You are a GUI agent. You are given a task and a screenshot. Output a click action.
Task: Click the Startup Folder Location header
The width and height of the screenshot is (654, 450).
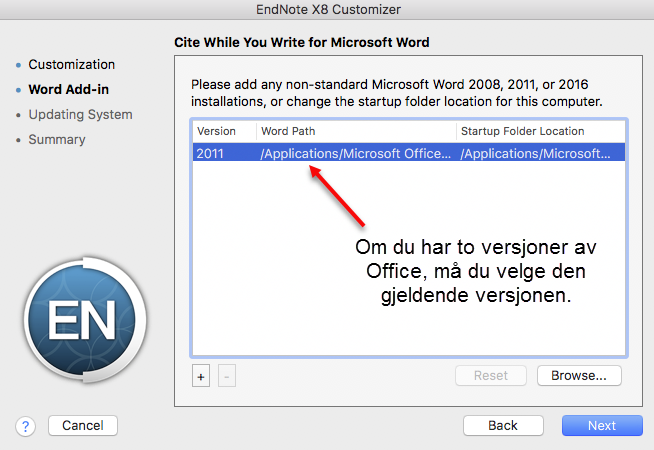(522, 131)
